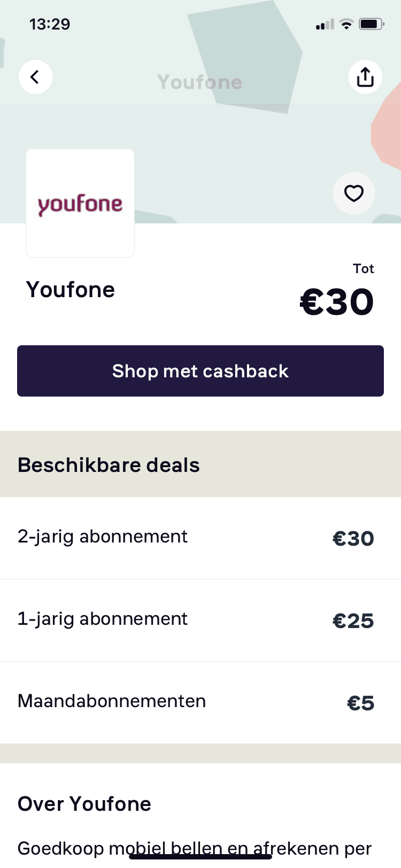Open the 1-jarig abonnement deal

click(103, 618)
